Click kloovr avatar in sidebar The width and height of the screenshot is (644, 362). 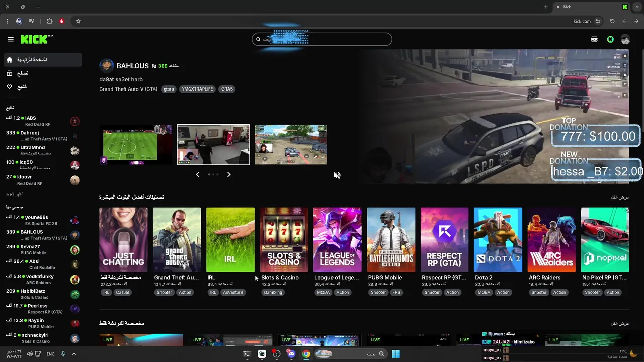coord(75,180)
